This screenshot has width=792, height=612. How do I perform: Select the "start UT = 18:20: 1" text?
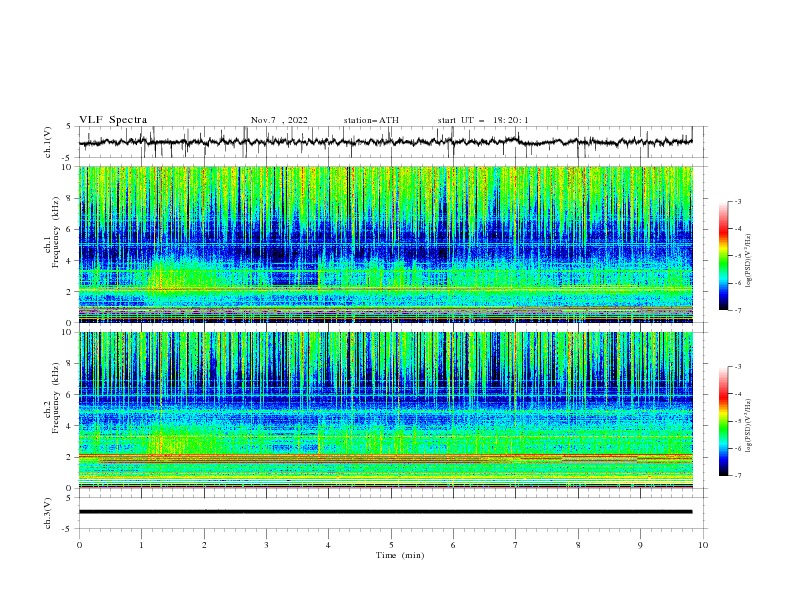(483, 120)
